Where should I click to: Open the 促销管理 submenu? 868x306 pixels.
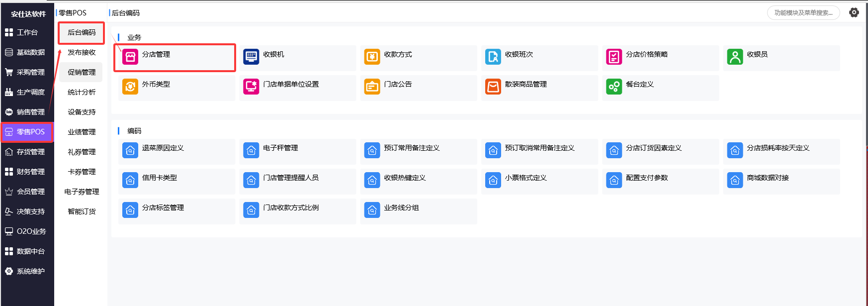82,72
